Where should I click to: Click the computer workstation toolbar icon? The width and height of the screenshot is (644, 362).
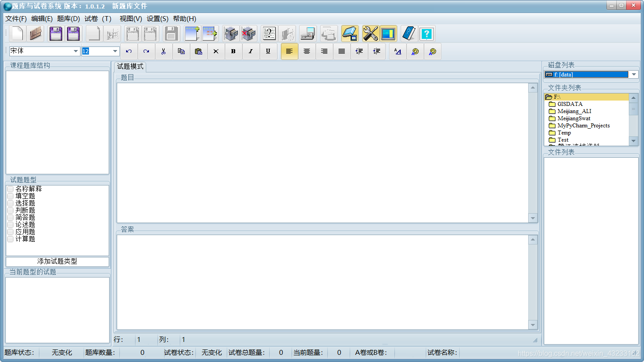pyautogui.click(x=307, y=34)
